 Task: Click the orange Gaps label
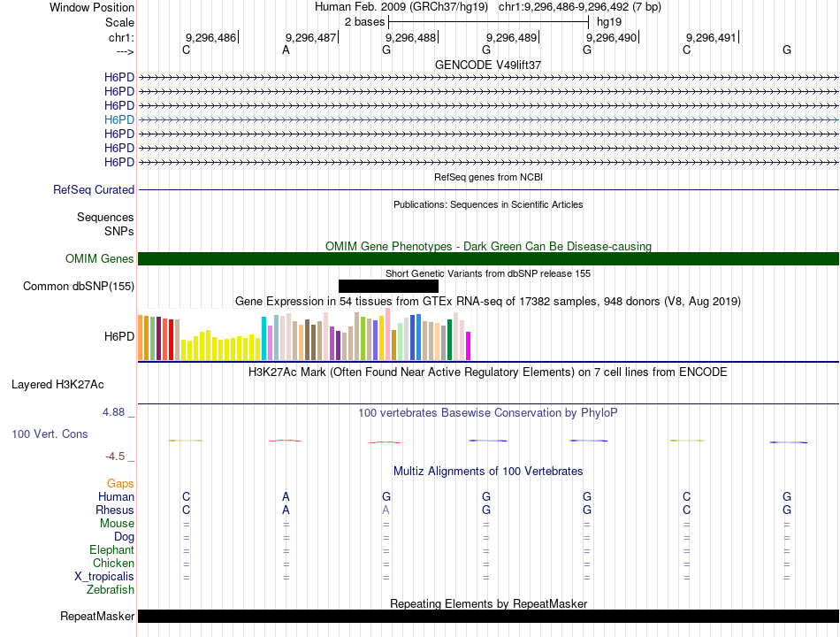(x=120, y=484)
